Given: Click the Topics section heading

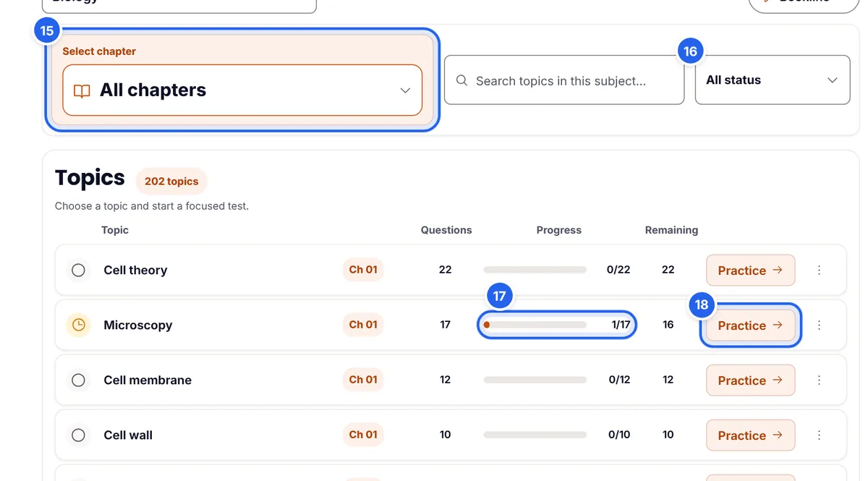Looking at the screenshot, I should click(x=90, y=178).
